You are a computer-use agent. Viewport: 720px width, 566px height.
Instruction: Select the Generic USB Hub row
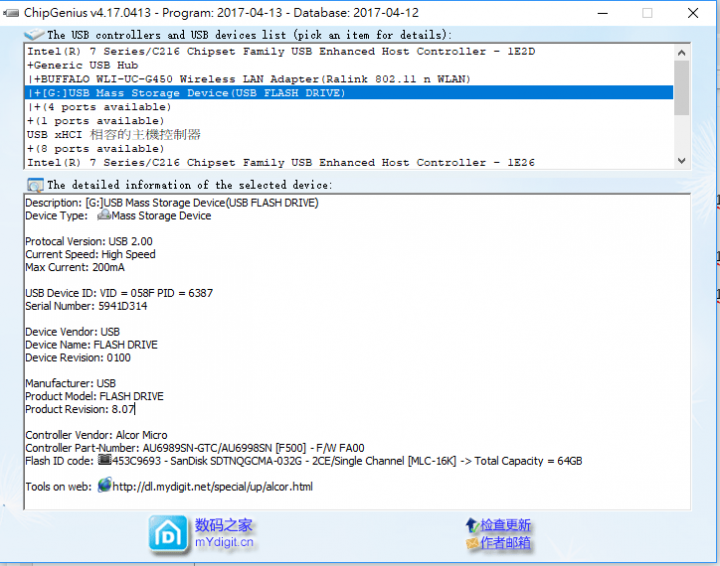coord(349,65)
